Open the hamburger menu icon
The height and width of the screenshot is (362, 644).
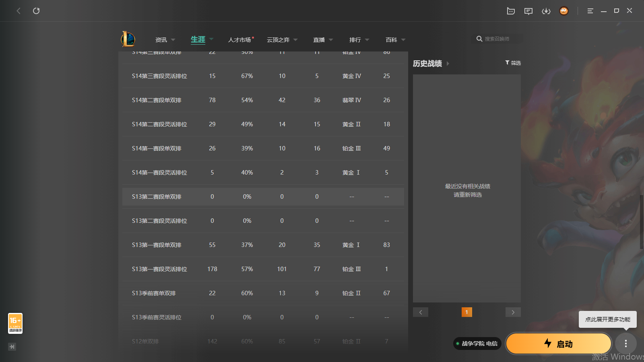coord(590,11)
